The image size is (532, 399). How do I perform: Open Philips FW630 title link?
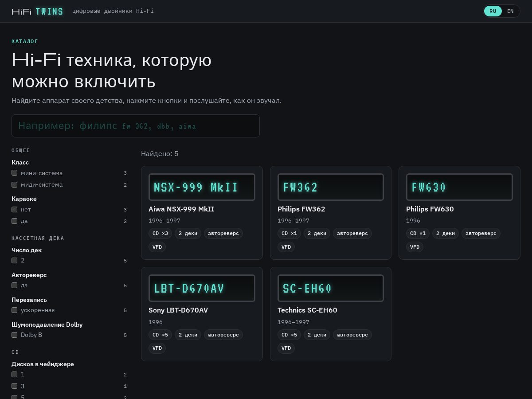click(430, 209)
